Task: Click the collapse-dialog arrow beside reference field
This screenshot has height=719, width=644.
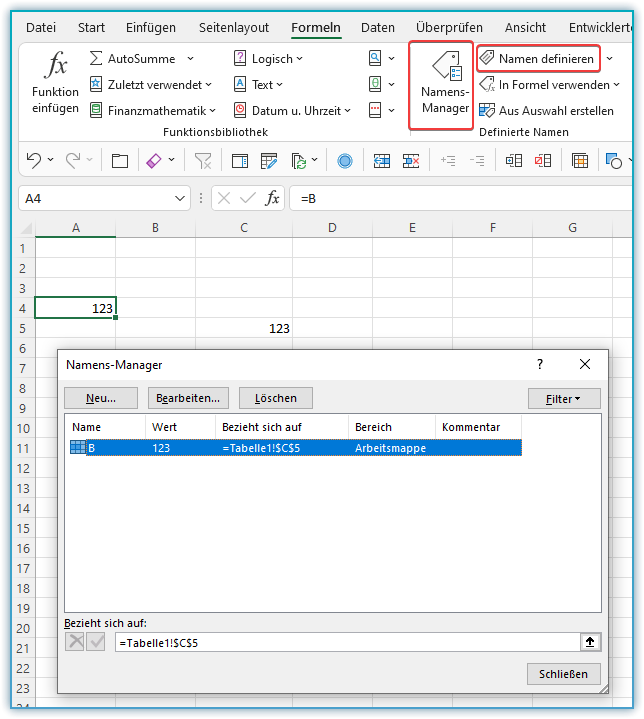Action: [589, 642]
